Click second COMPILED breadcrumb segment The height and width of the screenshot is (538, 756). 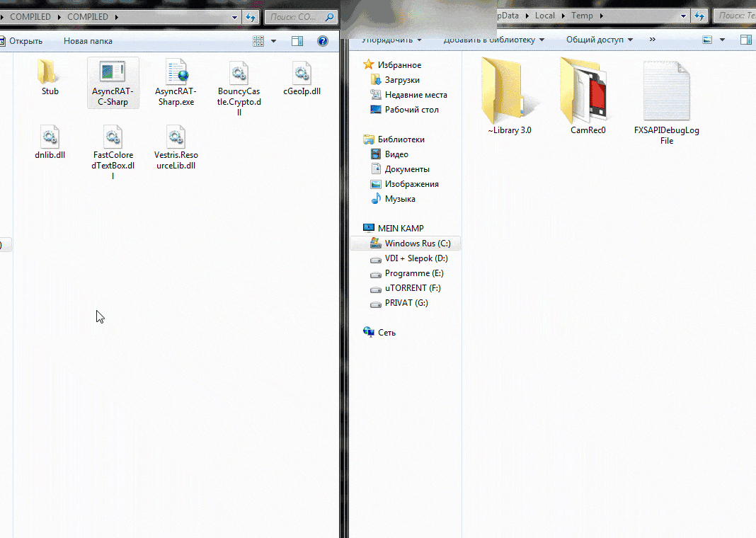pyautogui.click(x=88, y=17)
